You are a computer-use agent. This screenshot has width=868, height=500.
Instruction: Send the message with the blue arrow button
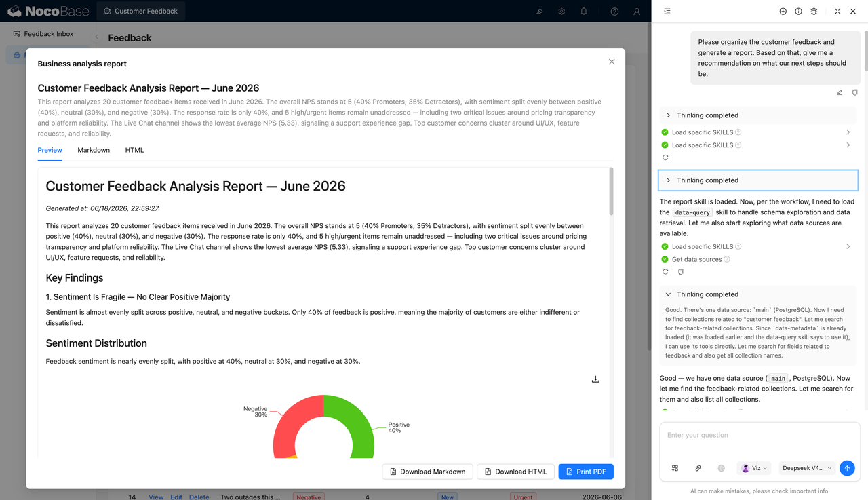coord(847,468)
